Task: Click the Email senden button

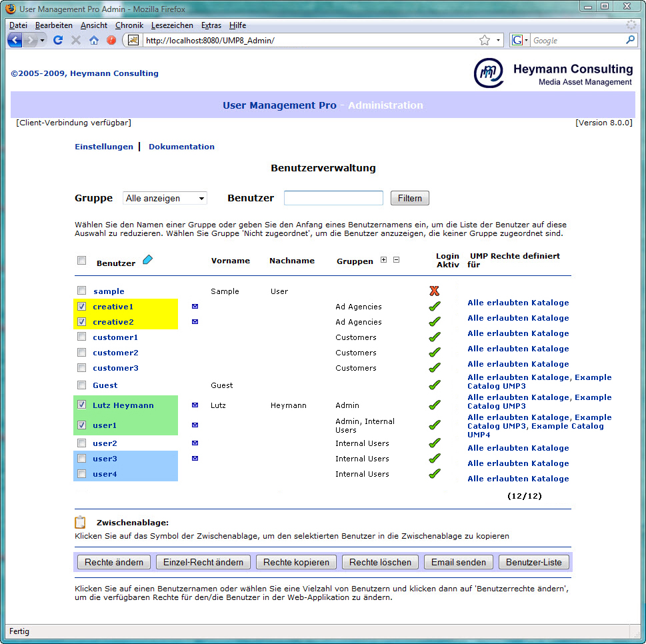Action: (x=459, y=562)
